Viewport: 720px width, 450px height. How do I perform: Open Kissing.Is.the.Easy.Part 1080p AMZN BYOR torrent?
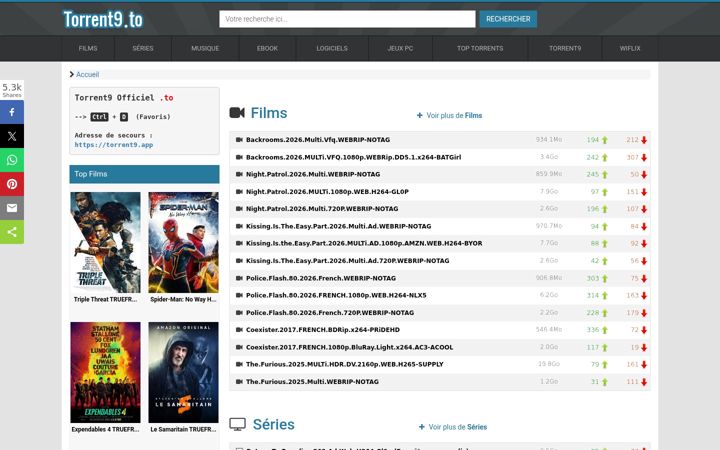[364, 243]
